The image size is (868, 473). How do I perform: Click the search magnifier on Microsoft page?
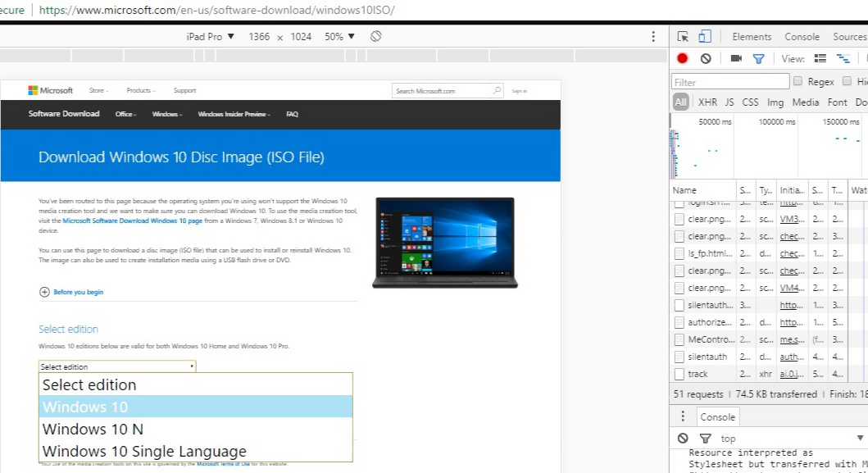point(497,90)
